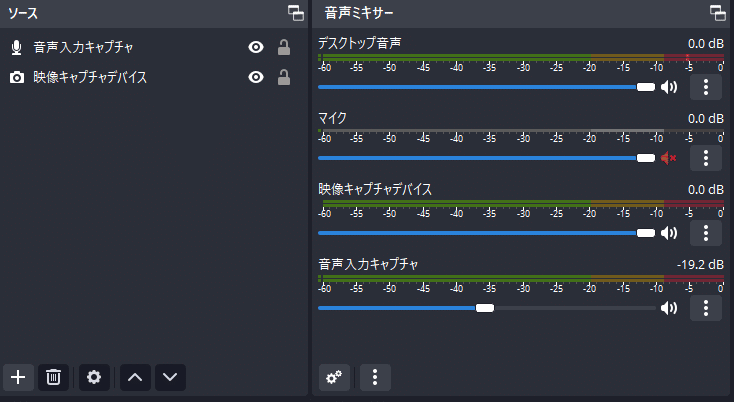
Task: Mute デスクトップ音声 speaker icon
Action: coord(669,87)
